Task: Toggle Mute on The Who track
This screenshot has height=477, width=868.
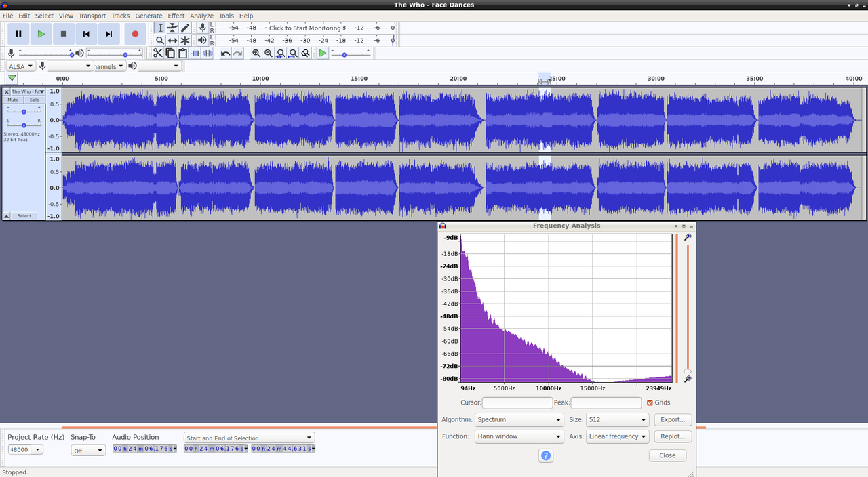Action: tap(13, 100)
